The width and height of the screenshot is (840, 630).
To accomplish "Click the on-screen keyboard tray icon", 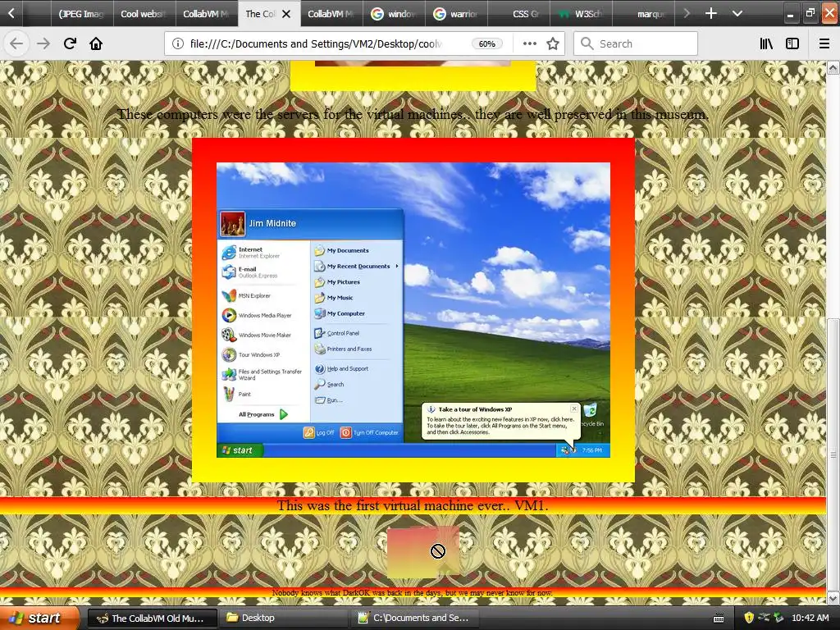I will point(719,619).
